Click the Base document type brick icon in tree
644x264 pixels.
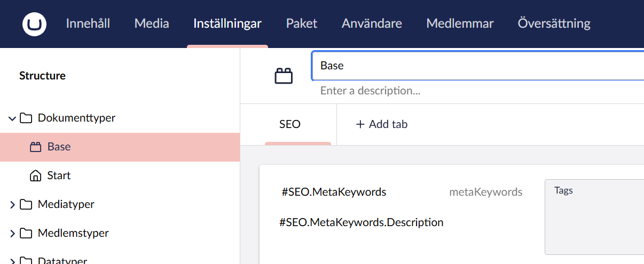click(x=36, y=147)
